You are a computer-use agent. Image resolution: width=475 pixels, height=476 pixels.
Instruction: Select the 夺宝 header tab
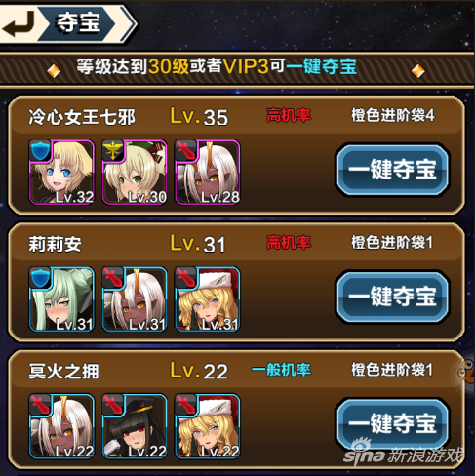coord(78,23)
